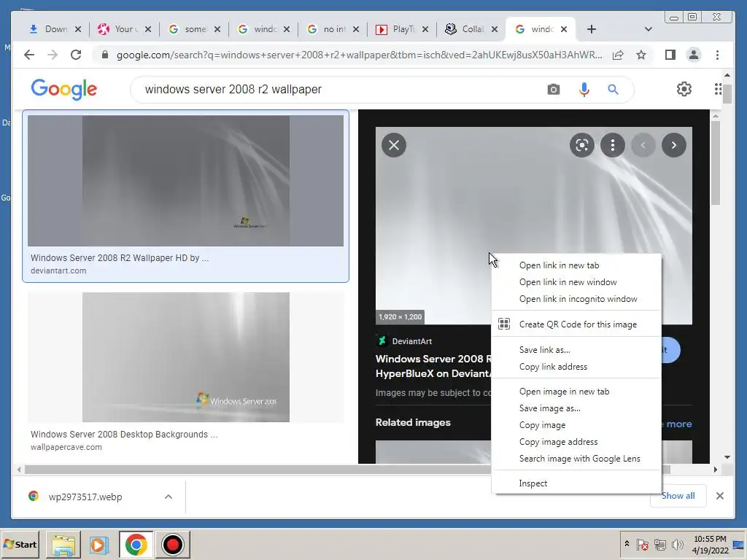Viewport: 747px width, 560px height.
Task: Dismiss the downloads bar with X
Action: pyautogui.click(x=720, y=496)
